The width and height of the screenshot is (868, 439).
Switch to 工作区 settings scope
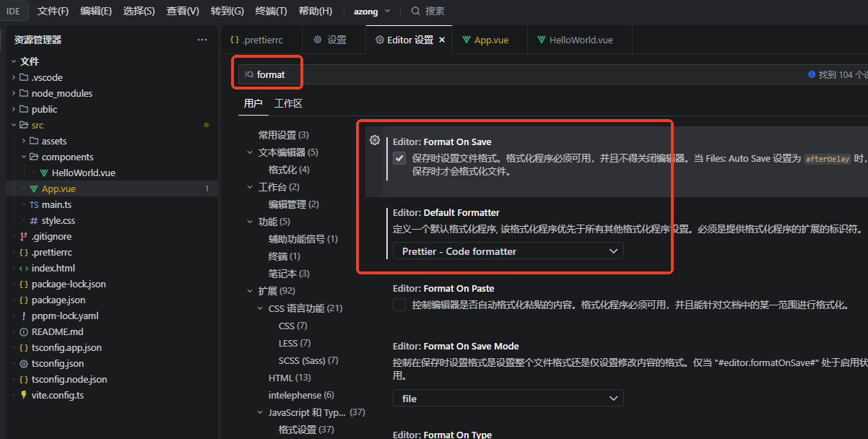(288, 103)
